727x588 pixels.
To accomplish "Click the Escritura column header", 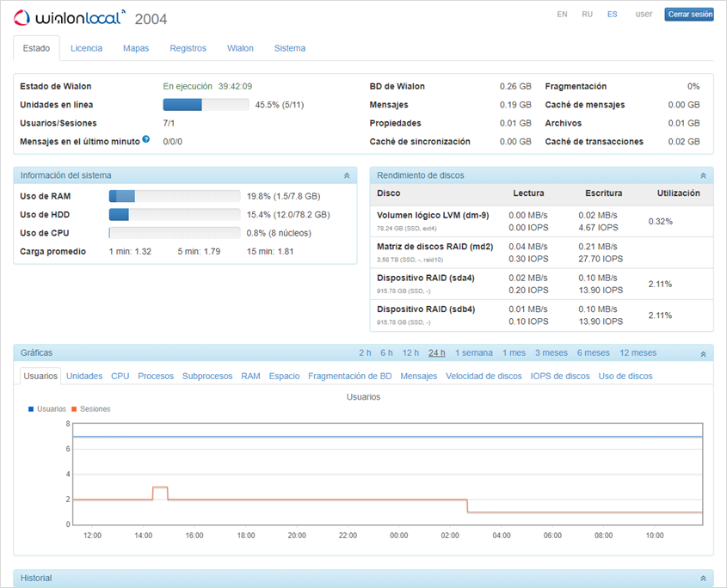I will (604, 193).
